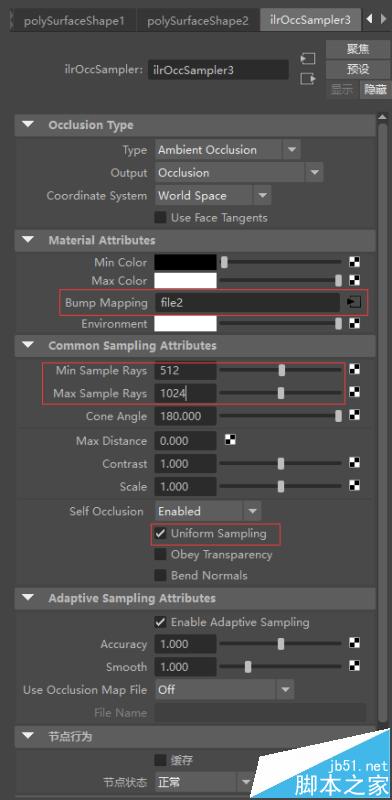Switch to the polySurfaceShape2 tab

(198, 21)
